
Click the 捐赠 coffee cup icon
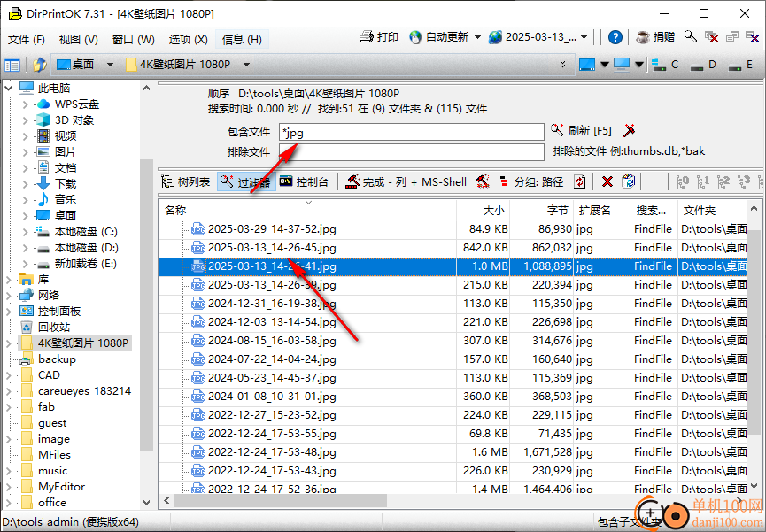643,37
